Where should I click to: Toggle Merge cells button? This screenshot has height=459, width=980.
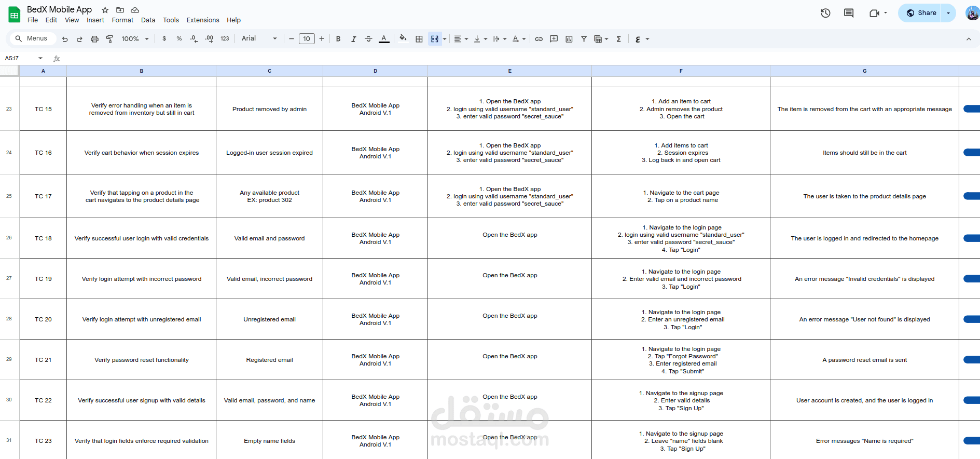[435, 39]
